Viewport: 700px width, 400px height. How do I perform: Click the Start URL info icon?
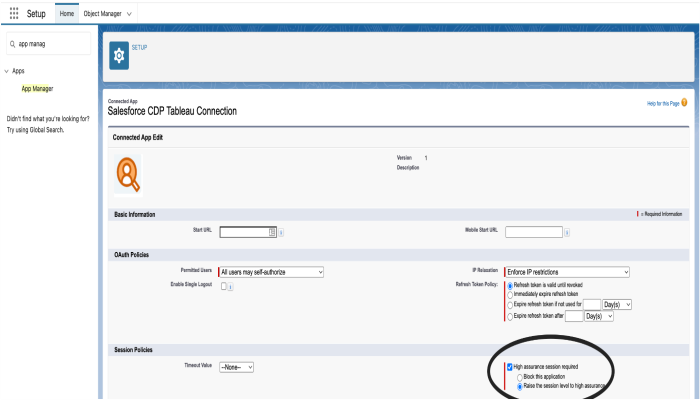tap(281, 233)
